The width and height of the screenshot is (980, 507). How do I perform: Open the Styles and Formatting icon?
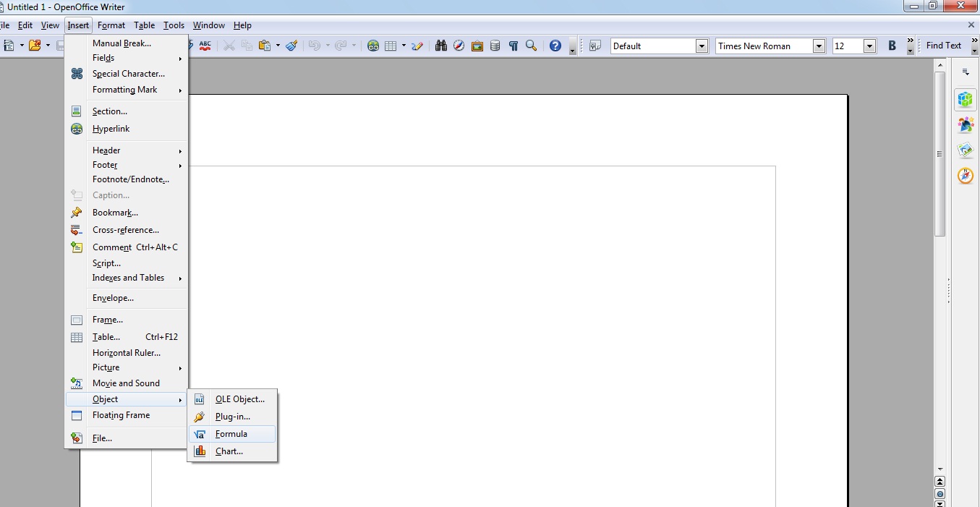595,46
